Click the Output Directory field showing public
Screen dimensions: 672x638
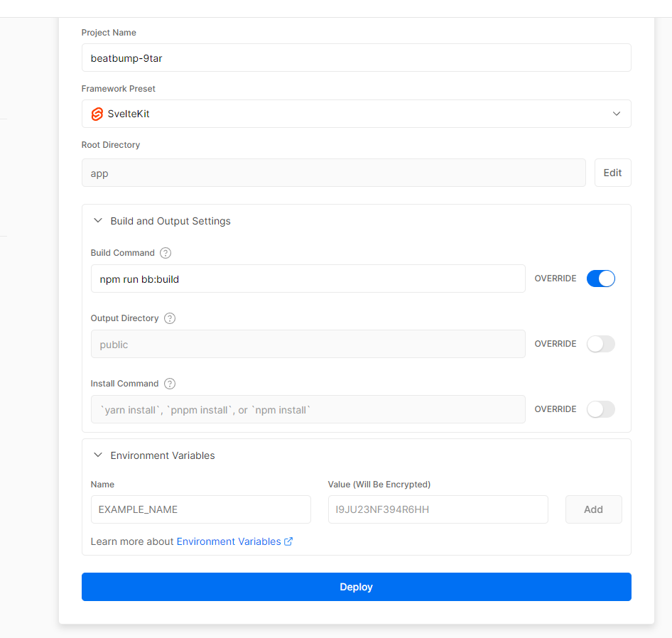point(308,344)
